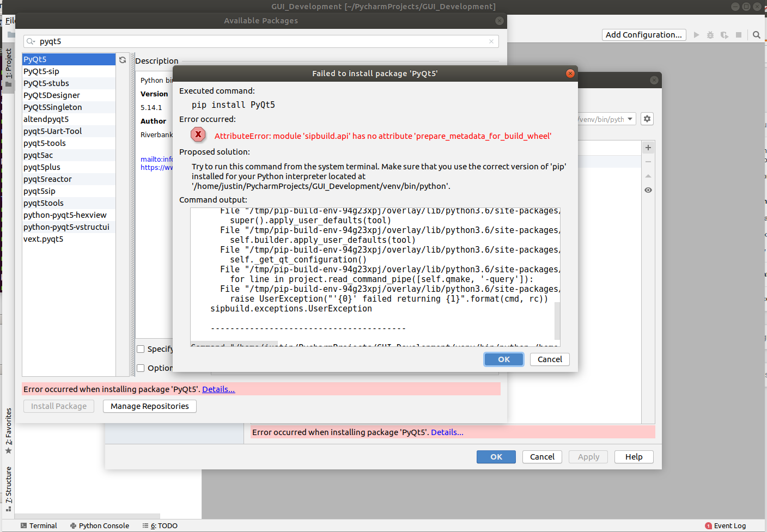Toggle the Specify version checkbox
767x532 pixels.
click(141, 349)
